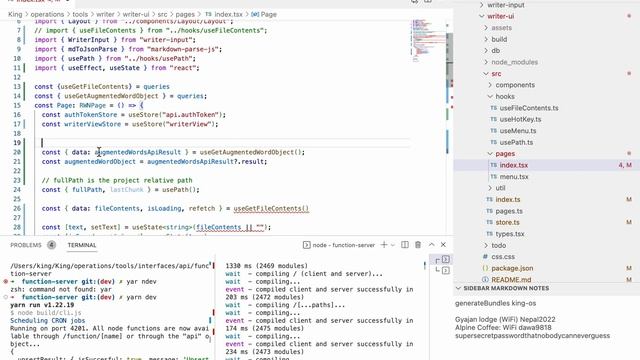The height and width of the screenshot is (360, 640).
Task: Click breadcrumb item src
Action: point(162,14)
